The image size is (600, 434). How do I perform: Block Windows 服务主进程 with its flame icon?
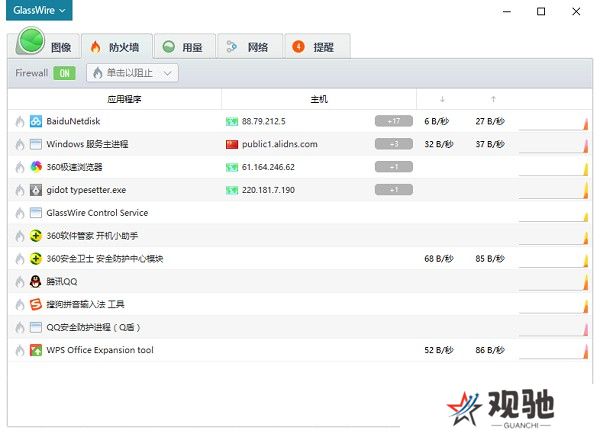pos(20,145)
